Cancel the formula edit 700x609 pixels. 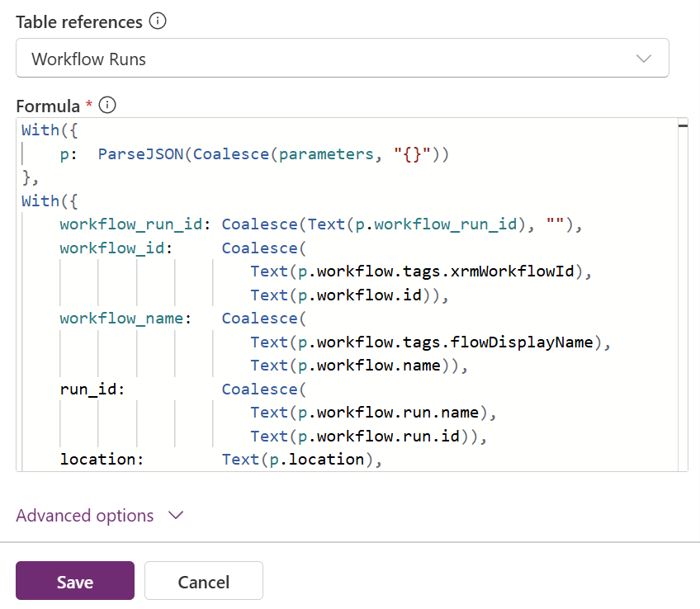[203, 581]
